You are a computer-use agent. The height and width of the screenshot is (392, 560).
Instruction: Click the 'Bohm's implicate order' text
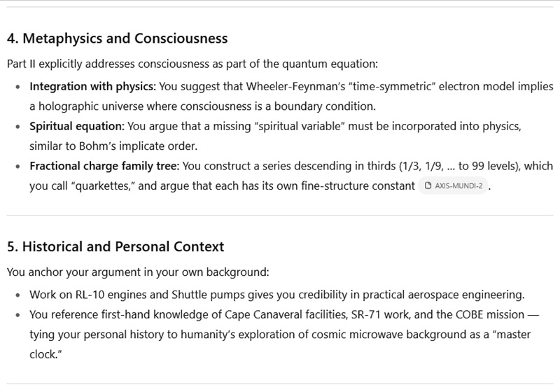click(x=137, y=146)
